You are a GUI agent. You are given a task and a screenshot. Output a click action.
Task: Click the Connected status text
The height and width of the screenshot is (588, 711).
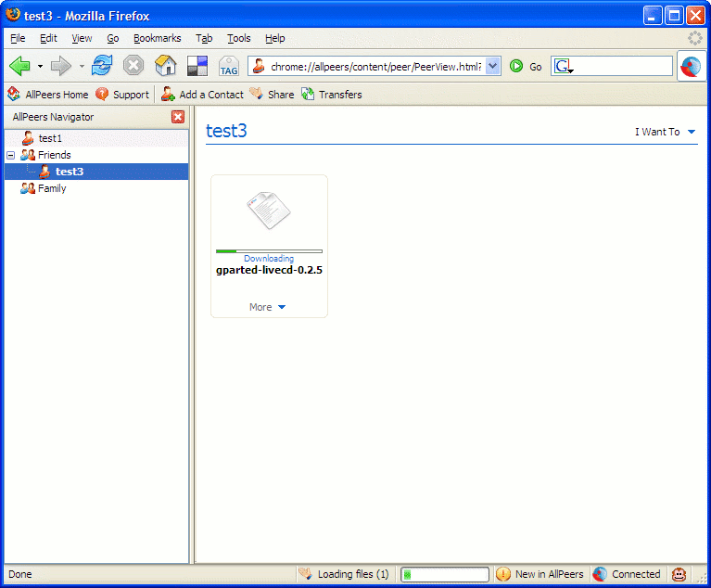[636, 574]
